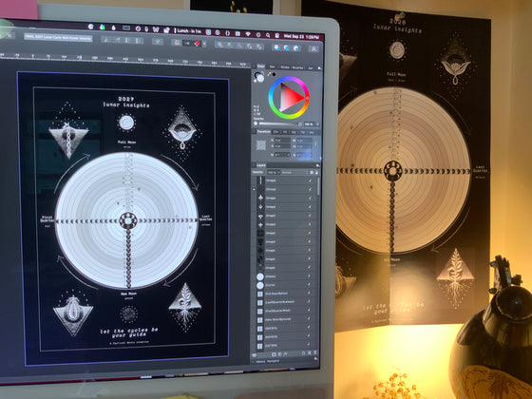The height and width of the screenshot is (399, 532).
Task: Select the middle blue insert-target icon
Action: point(286,47)
